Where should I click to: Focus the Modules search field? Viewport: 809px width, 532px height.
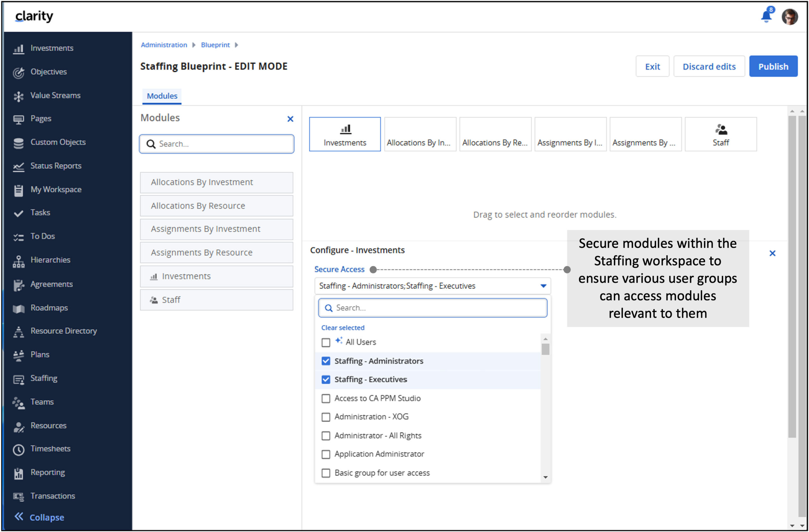click(216, 144)
